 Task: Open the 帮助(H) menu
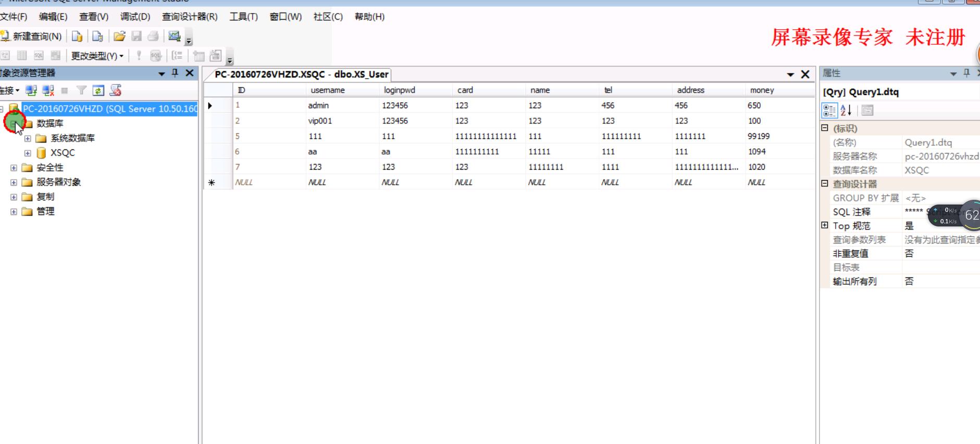coord(369,17)
